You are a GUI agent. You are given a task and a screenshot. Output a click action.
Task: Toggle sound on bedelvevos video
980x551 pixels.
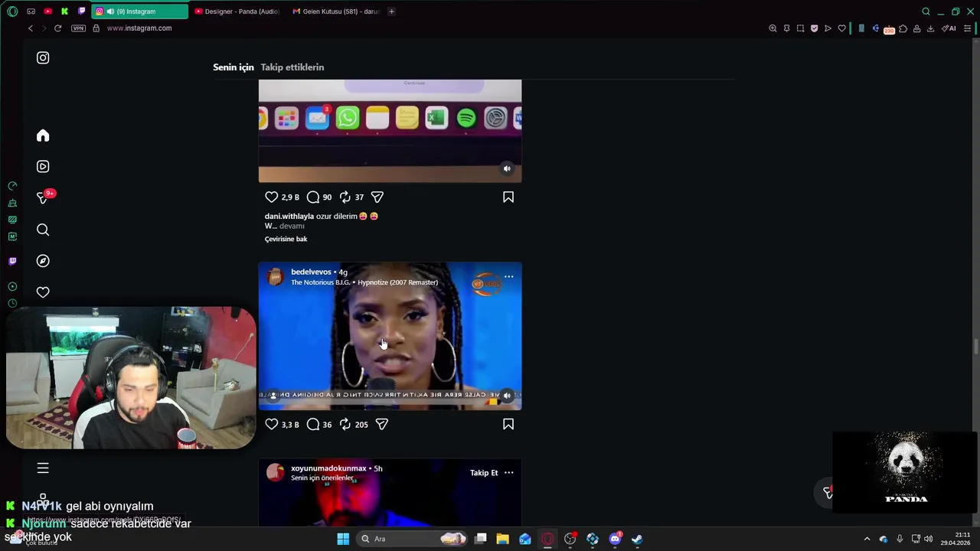point(507,396)
